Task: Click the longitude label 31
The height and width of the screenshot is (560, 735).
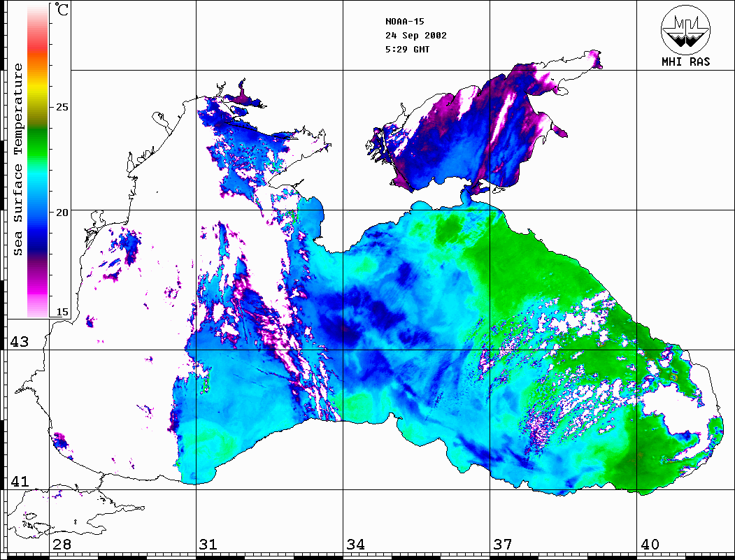Action: [x=208, y=545]
